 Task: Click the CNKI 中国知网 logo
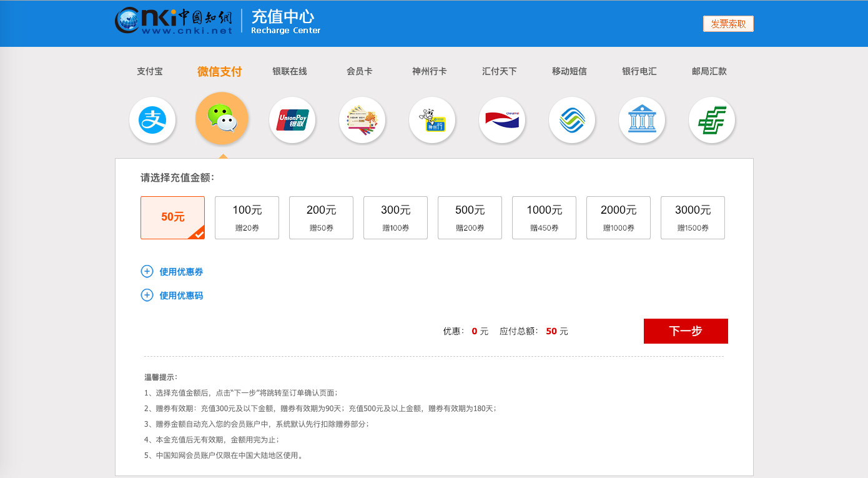[174, 21]
